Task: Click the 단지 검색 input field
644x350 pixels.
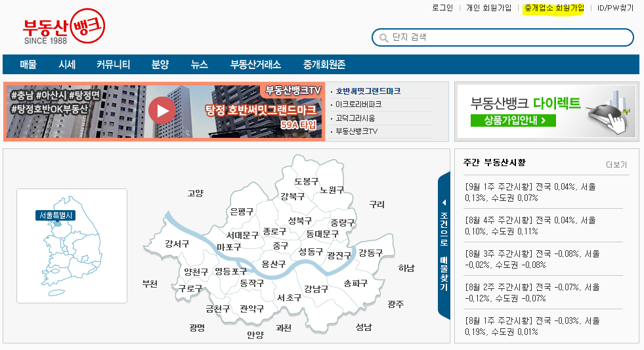Action: point(503,37)
